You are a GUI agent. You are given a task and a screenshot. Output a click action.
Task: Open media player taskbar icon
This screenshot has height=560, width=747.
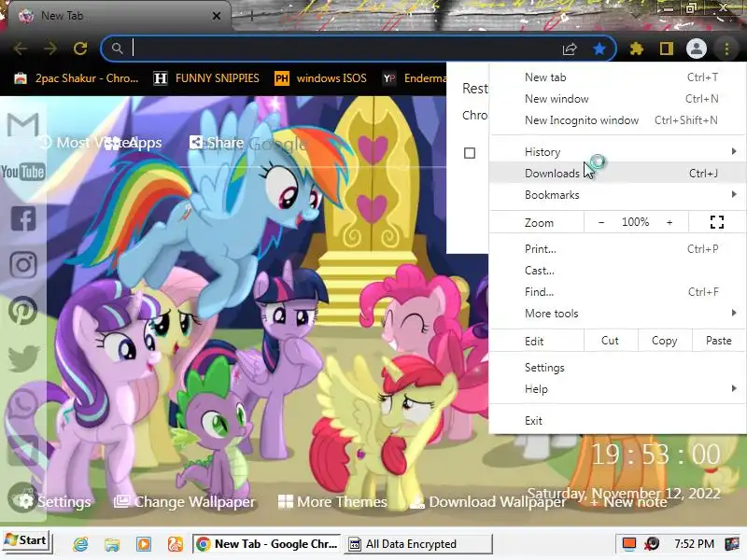pyautogui.click(x=144, y=544)
